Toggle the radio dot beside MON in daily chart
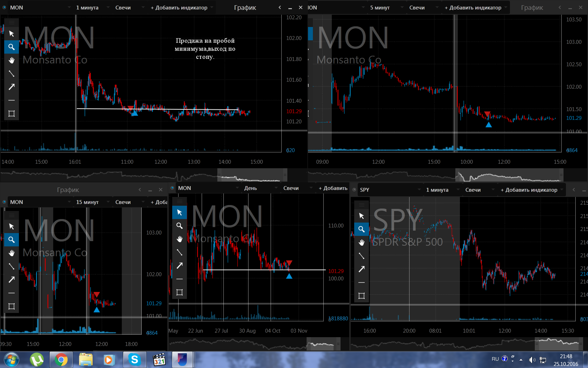 172,188
